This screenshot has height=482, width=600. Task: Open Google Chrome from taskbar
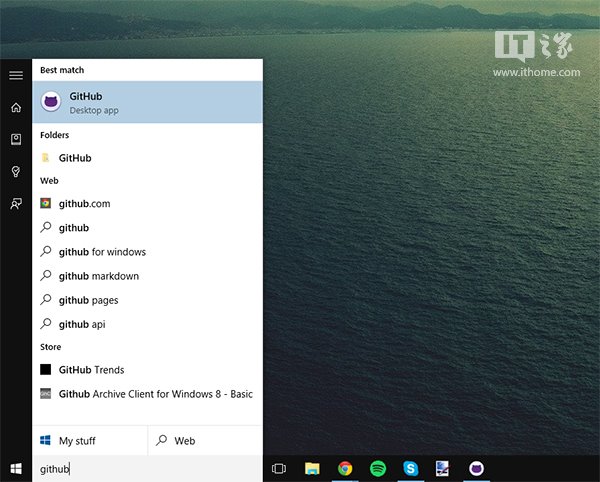pyautogui.click(x=345, y=469)
